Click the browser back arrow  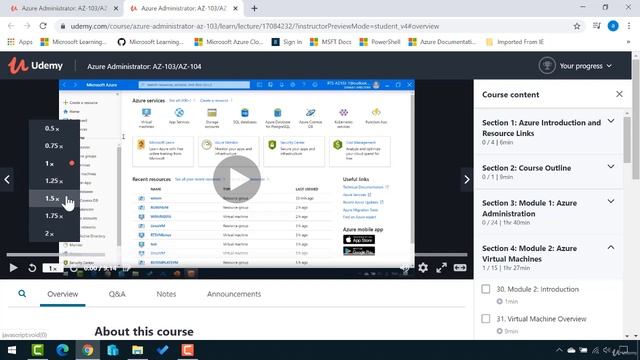click(11, 26)
